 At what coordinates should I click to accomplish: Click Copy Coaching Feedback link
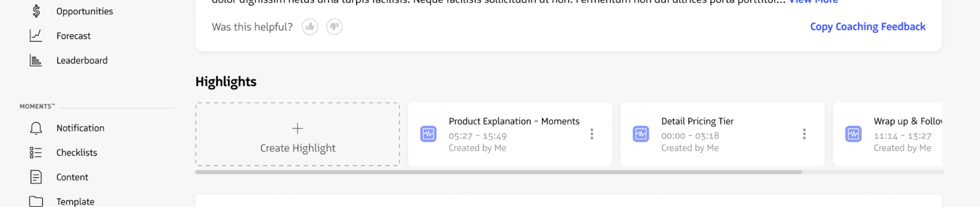[x=867, y=27]
